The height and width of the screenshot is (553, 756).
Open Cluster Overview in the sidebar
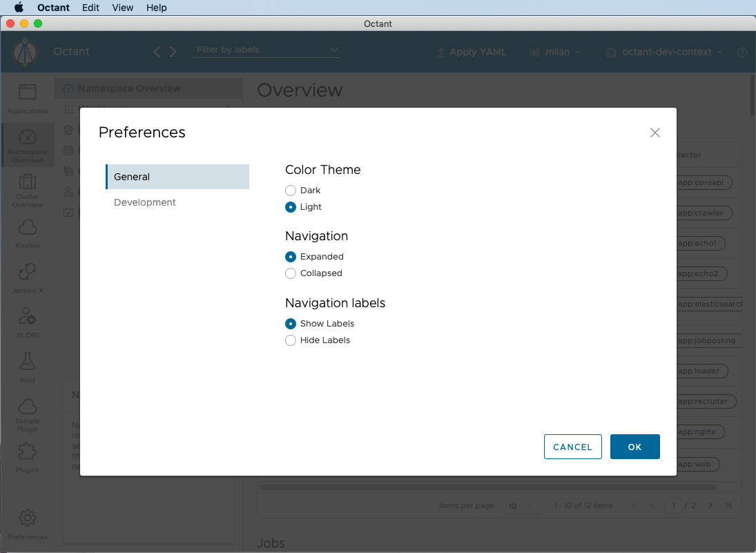28,191
